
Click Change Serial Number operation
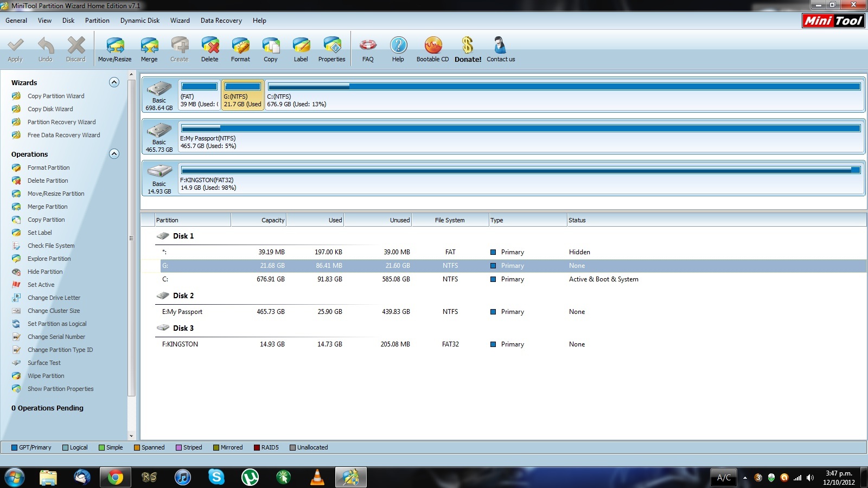56,337
